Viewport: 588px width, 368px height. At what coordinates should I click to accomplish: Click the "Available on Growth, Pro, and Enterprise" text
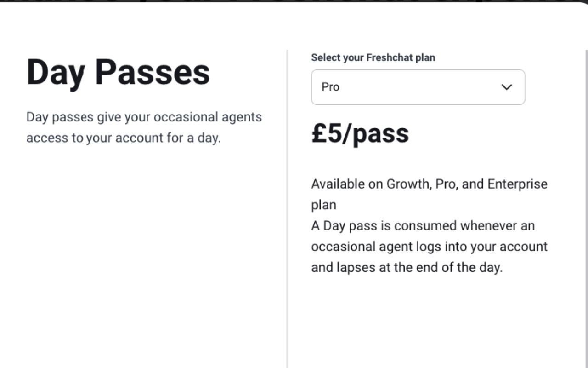click(429, 184)
